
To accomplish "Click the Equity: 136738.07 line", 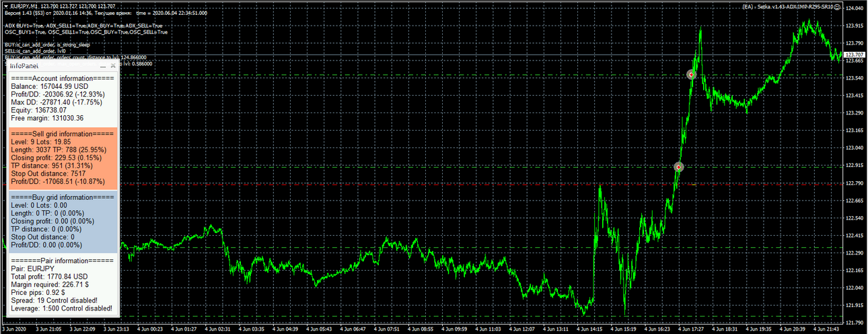I will pos(38,110).
